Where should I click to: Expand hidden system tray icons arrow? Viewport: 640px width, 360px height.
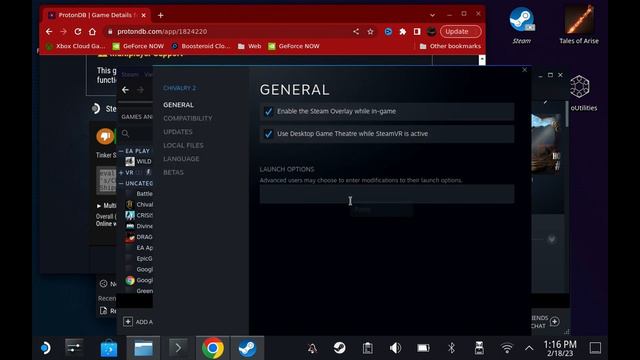(x=529, y=348)
